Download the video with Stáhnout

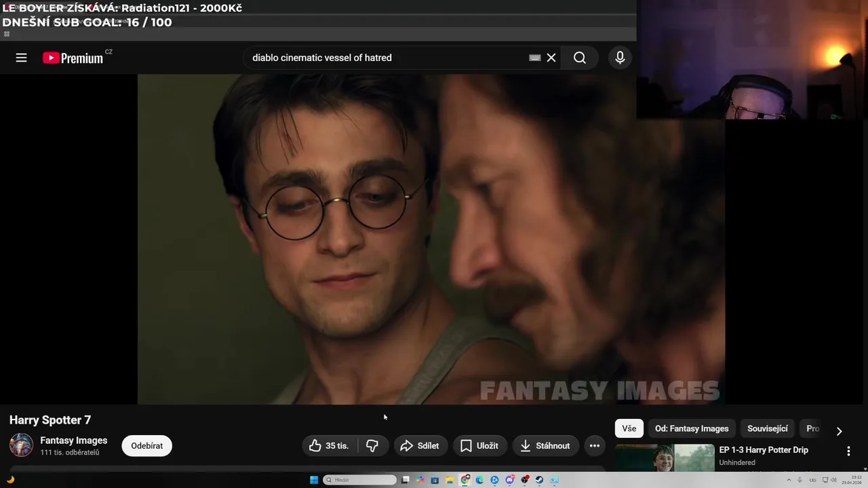click(545, 445)
